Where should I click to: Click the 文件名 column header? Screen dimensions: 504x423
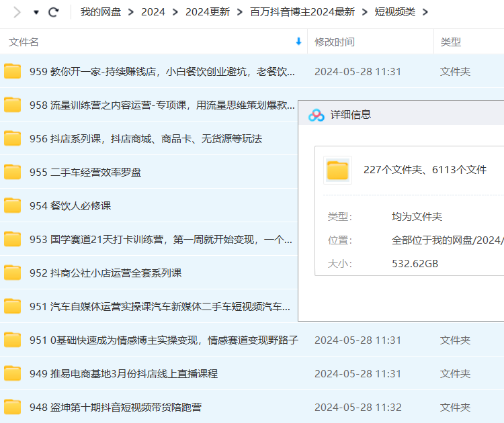(x=24, y=42)
